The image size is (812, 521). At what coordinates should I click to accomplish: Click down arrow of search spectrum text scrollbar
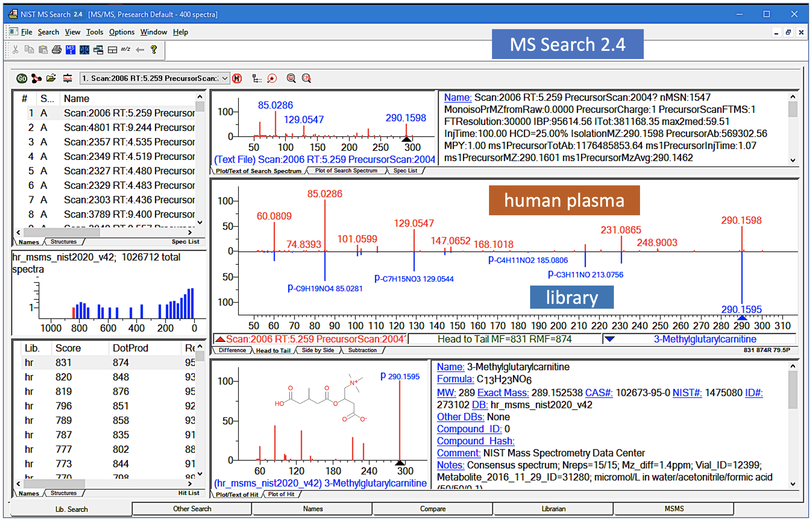coord(793,161)
